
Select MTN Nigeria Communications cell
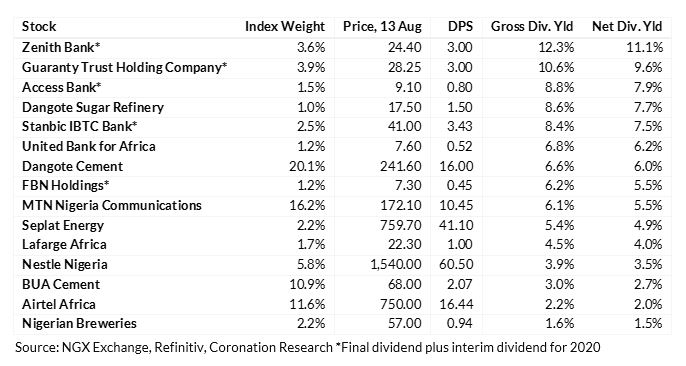pyautogui.click(x=112, y=206)
